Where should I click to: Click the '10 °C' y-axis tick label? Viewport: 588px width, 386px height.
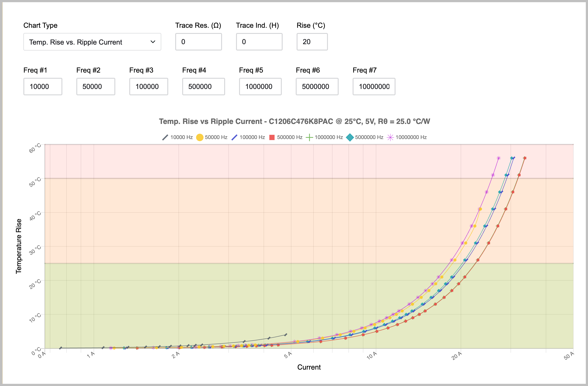[x=35, y=318]
